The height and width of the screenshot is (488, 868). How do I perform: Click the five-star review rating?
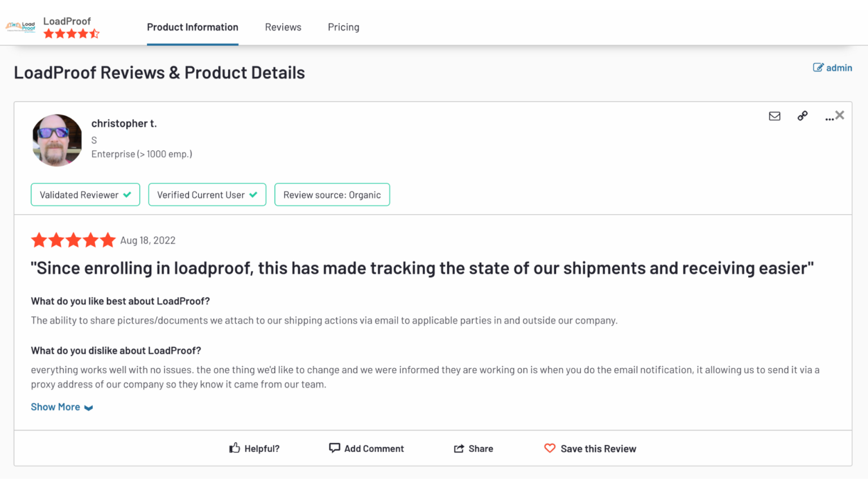pos(73,241)
